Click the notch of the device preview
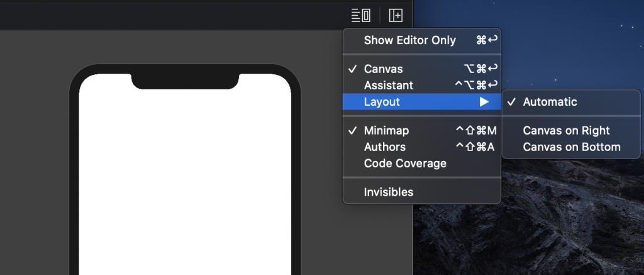The width and height of the screenshot is (644, 275). (x=185, y=81)
